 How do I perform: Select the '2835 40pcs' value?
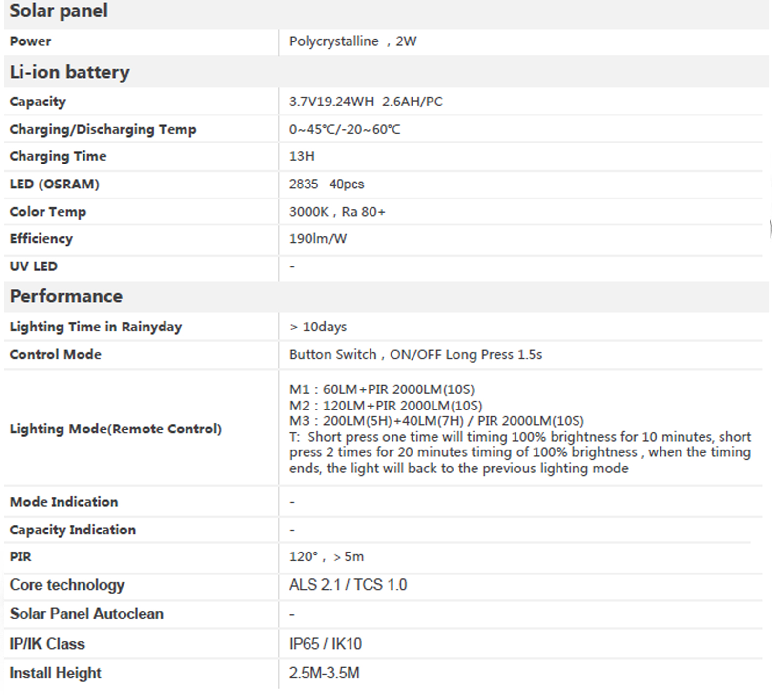(327, 184)
